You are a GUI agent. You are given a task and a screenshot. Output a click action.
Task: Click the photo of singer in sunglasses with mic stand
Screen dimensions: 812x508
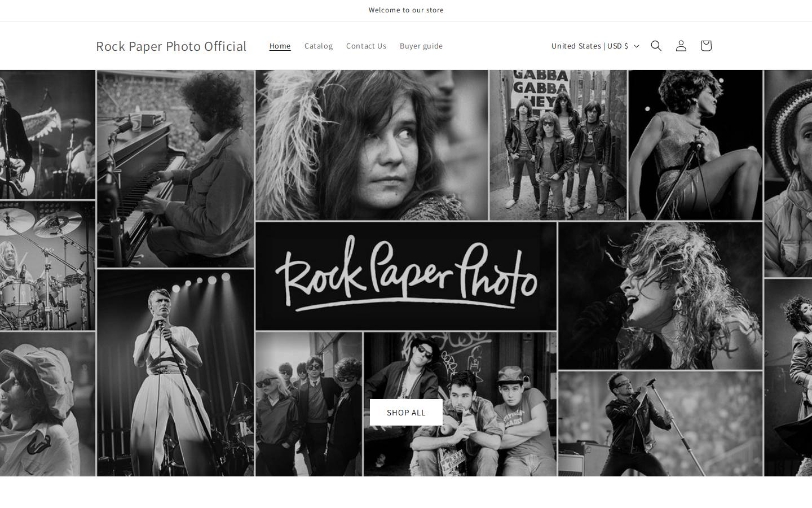660,423
